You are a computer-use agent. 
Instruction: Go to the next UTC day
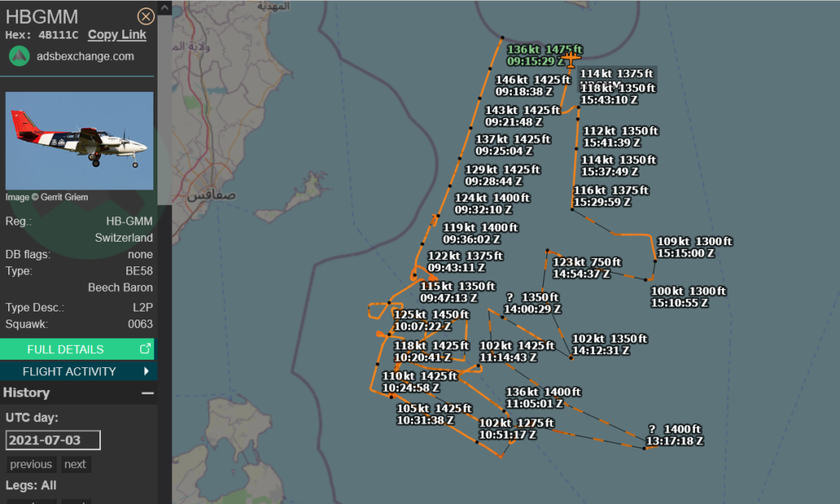tap(75, 465)
